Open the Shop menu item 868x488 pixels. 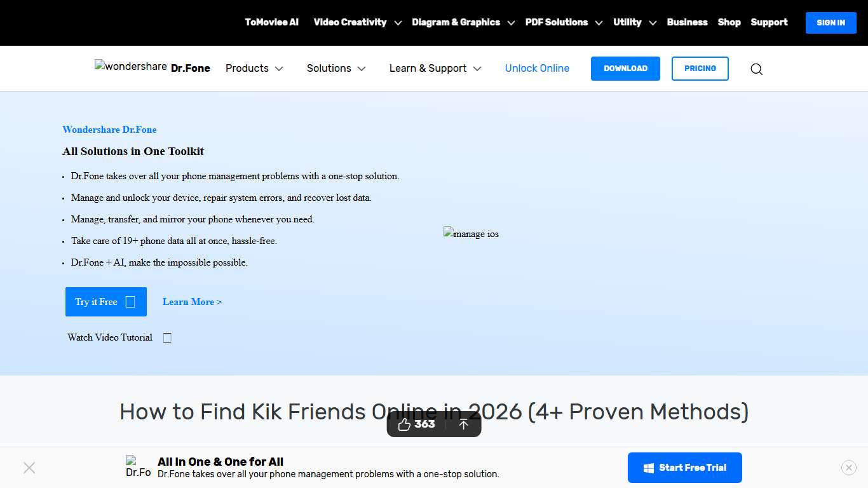[729, 22]
